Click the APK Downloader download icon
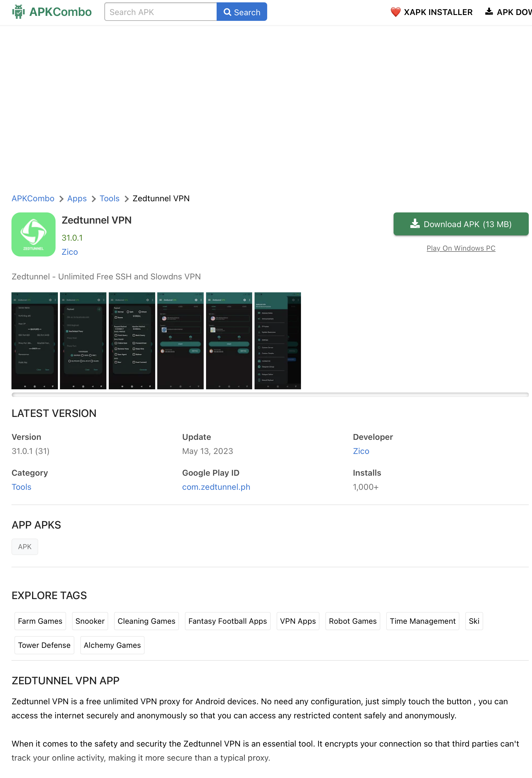Image resolution: width=532 pixels, height=778 pixels. click(x=489, y=12)
